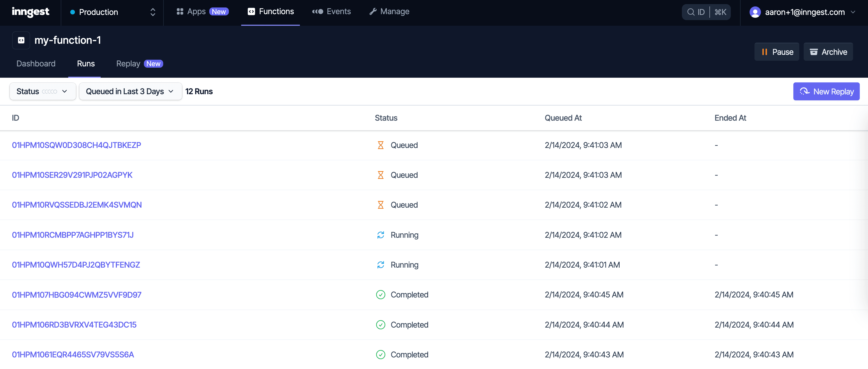Open the Apps tab

point(202,12)
